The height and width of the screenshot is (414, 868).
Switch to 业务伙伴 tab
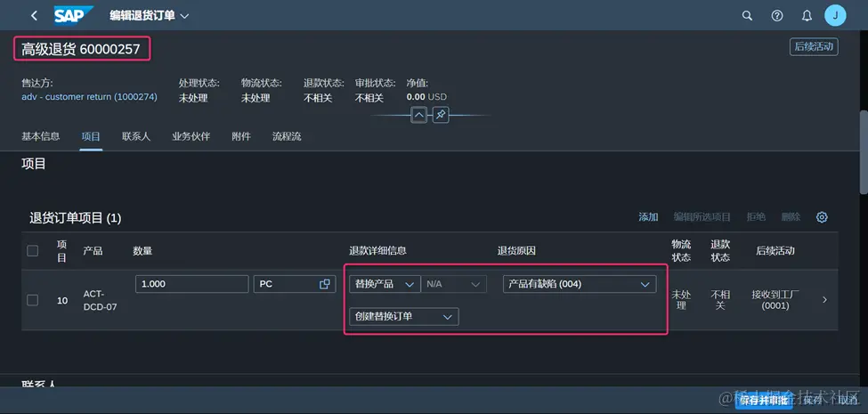tap(191, 136)
